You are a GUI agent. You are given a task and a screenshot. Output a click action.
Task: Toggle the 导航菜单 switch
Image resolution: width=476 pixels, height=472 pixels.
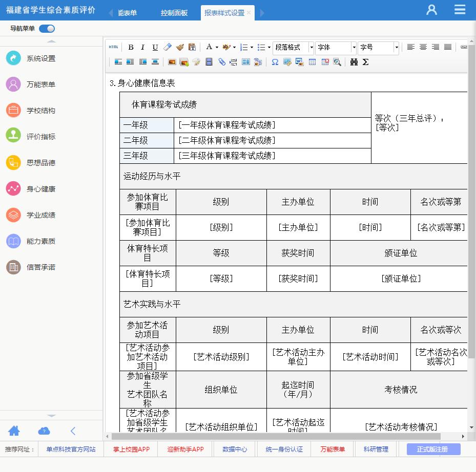click(47, 29)
